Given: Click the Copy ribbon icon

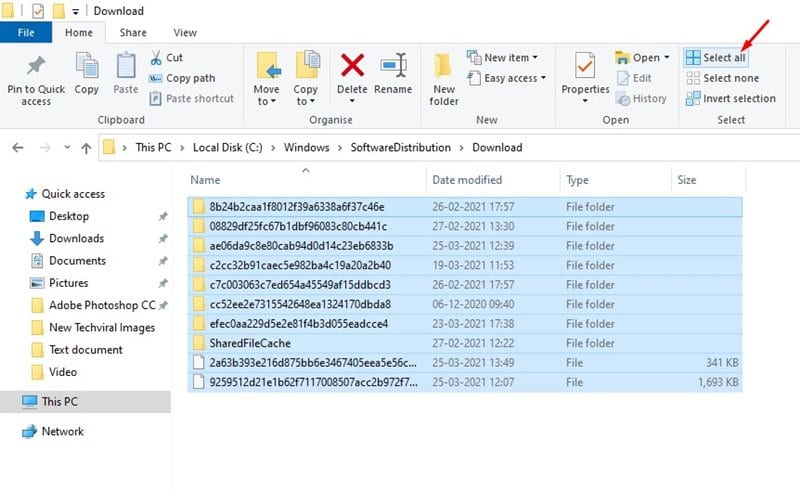Looking at the screenshot, I should [x=87, y=65].
